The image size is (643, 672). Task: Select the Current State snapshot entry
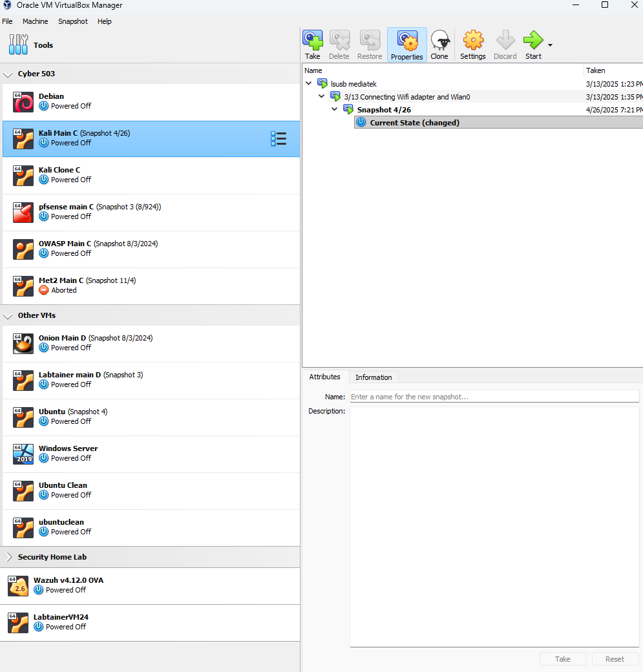(414, 122)
